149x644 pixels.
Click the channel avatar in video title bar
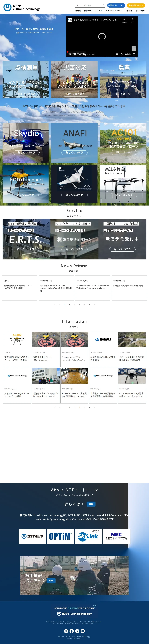pyautogui.click(x=70, y=20)
